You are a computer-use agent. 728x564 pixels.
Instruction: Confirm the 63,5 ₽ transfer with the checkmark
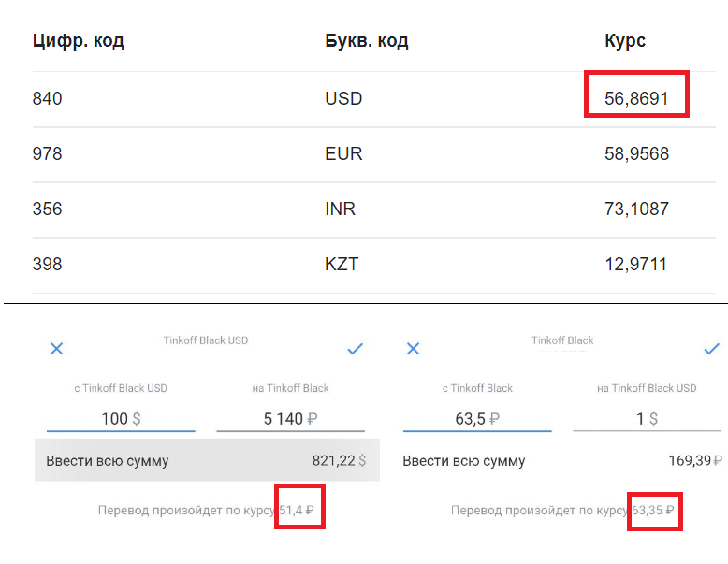pyautogui.click(x=711, y=349)
